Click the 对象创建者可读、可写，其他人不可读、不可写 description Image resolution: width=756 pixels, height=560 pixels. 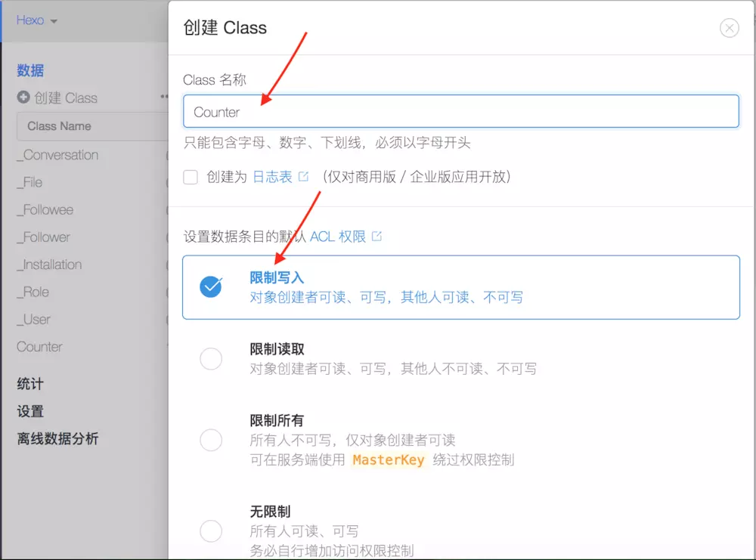click(x=393, y=369)
